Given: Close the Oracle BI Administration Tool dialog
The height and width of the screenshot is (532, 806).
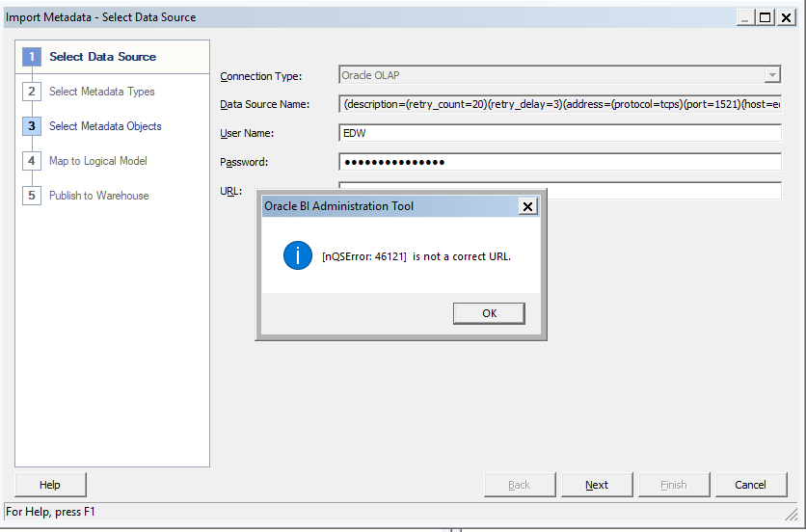Looking at the screenshot, I should click(x=527, y=206).
